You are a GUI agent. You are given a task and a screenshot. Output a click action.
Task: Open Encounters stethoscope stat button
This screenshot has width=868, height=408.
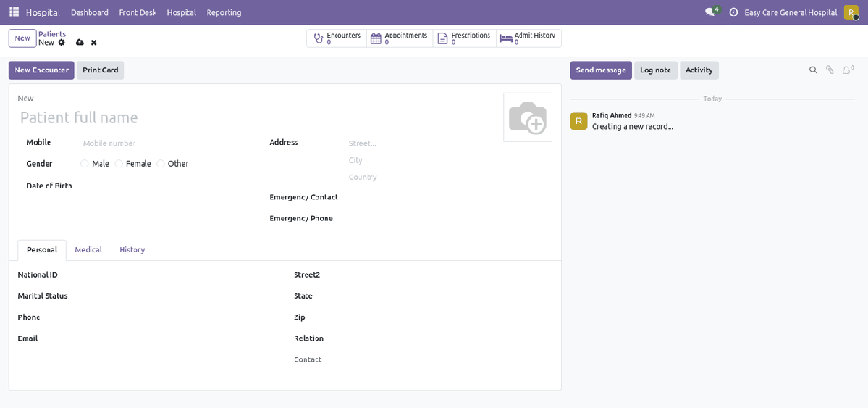pos(337,38)
